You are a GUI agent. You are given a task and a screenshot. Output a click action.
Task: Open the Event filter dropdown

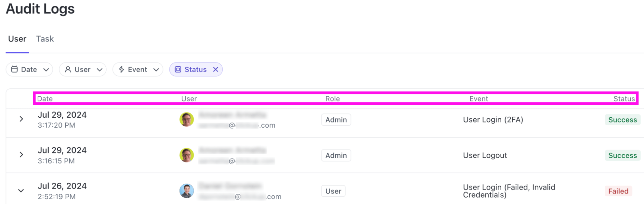pyautogui.click(x=138, y=69)
